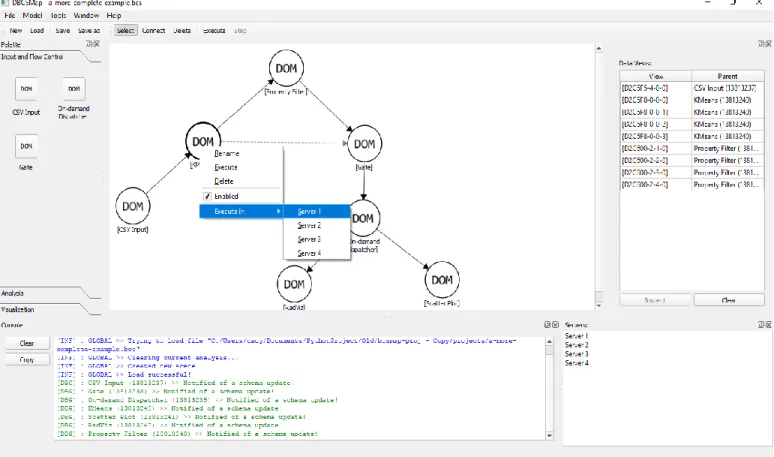Select the CSV Input palette icon

[26, 89]
